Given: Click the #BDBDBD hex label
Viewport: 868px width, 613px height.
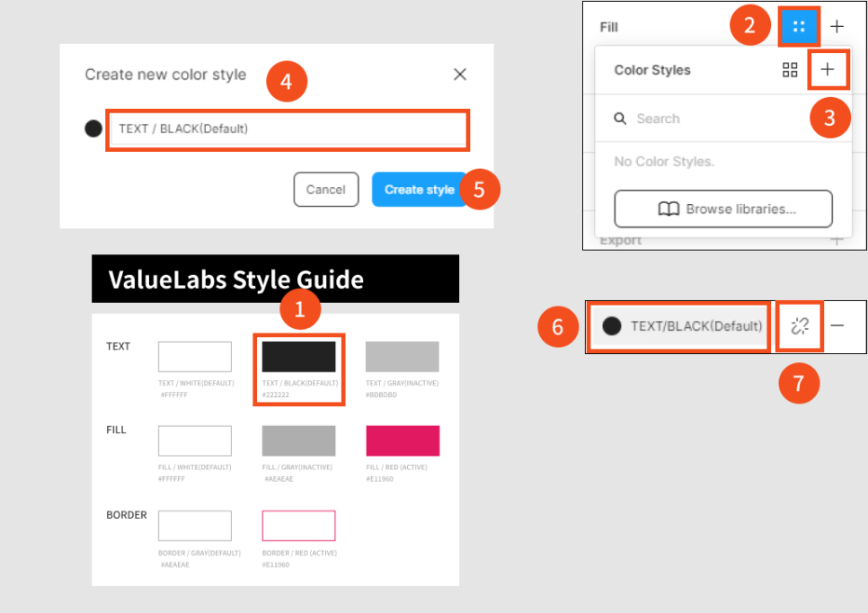Looking at the screenshot, I should [x=381, y=395].
